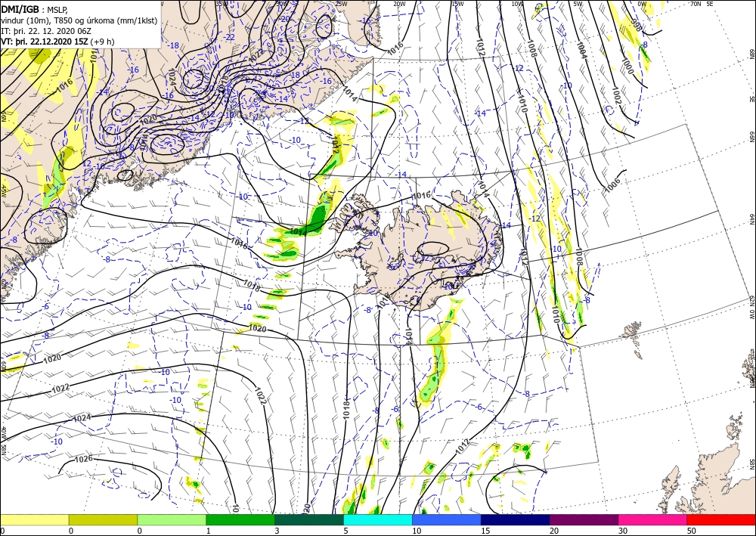Click the bright blue legend swatch
Screen dimensions: 756x536
click(447, 519)
